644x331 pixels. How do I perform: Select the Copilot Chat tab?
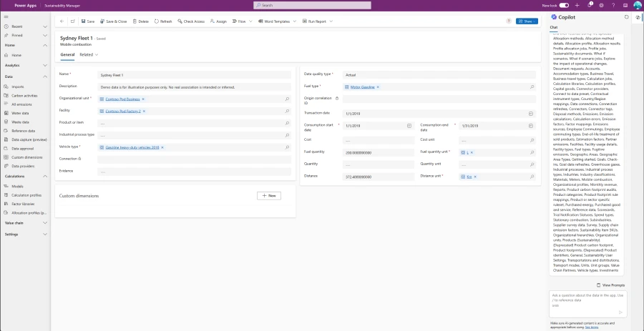[554, 28]
